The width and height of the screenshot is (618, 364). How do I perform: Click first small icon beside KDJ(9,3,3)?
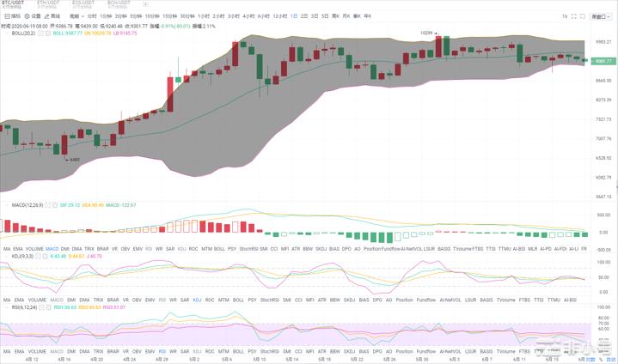click(x=38, y=256)
